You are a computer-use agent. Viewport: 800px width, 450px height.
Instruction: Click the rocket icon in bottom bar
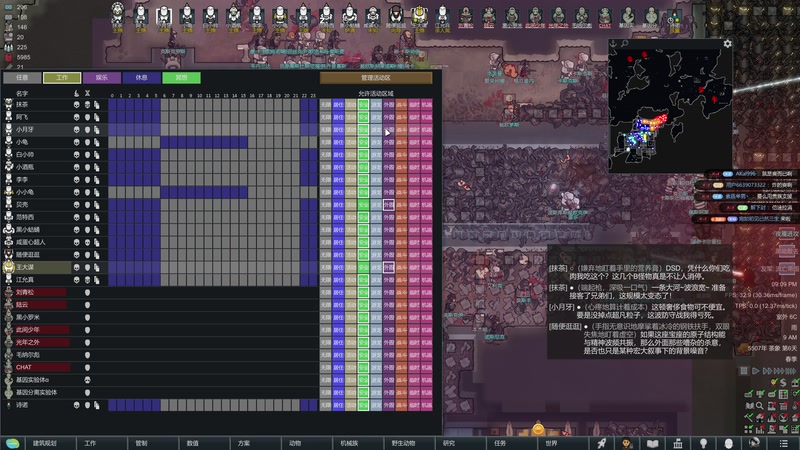coord(602,443)
